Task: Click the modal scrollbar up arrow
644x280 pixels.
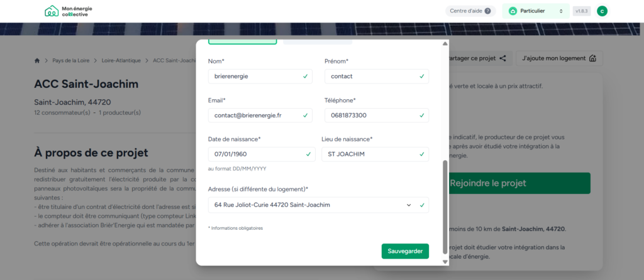Action: tap(446, 44)
